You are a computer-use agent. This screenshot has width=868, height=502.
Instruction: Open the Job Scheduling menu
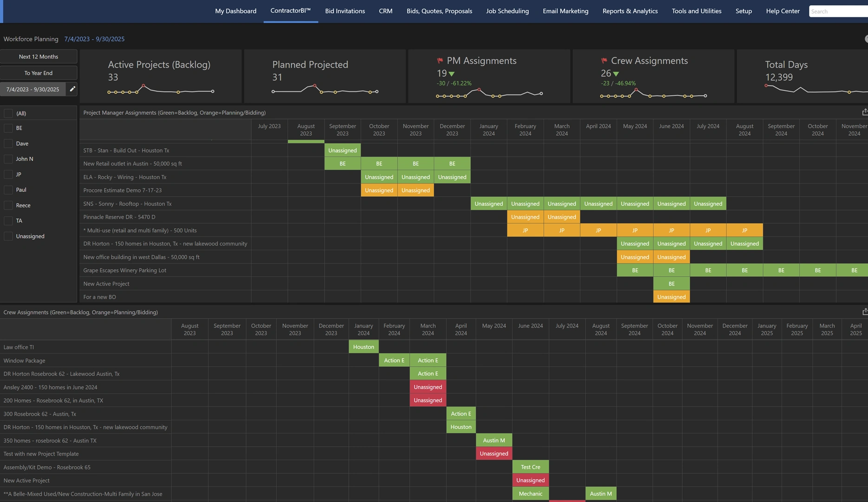pyautogui.click(x=507, y=11)
